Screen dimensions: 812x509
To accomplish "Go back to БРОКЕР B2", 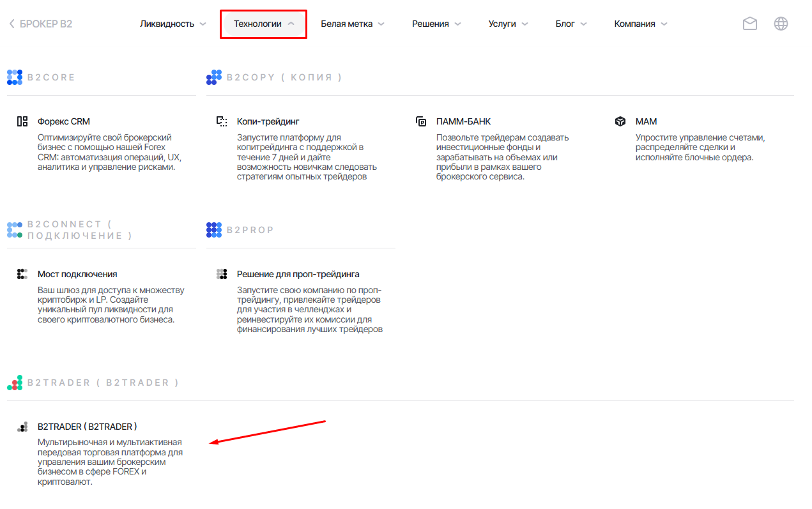I will 41,24.
